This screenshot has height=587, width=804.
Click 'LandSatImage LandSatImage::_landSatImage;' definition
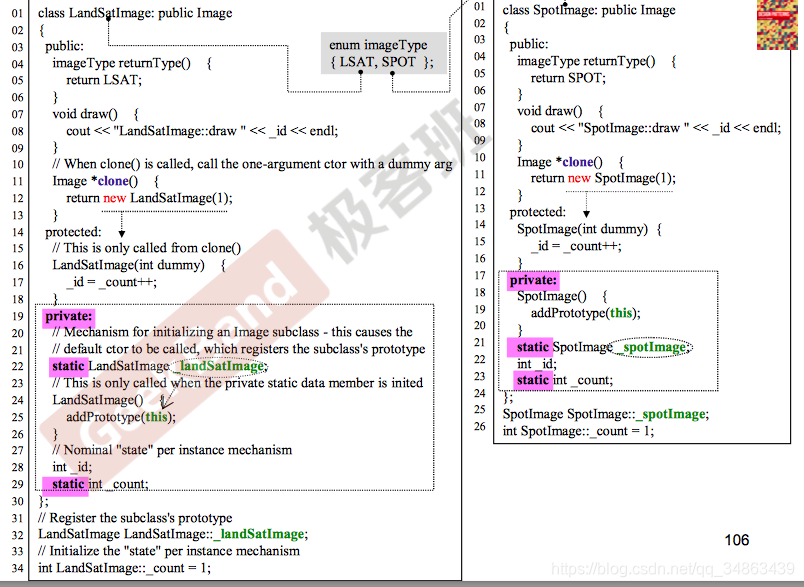(x=173, y=534)
